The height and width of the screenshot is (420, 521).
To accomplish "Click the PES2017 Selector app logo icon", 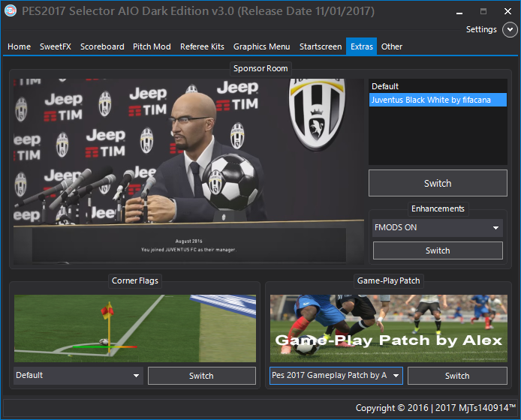I will [11, 10].
